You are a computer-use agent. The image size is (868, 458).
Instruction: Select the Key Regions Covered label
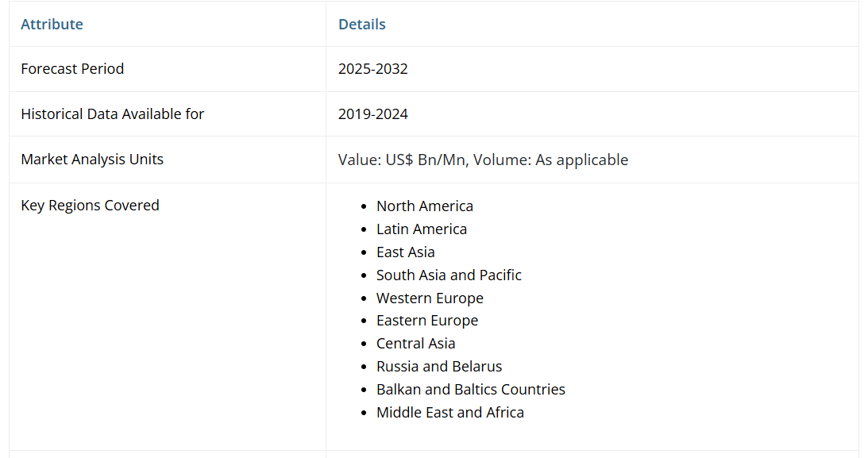pos(90,205)
